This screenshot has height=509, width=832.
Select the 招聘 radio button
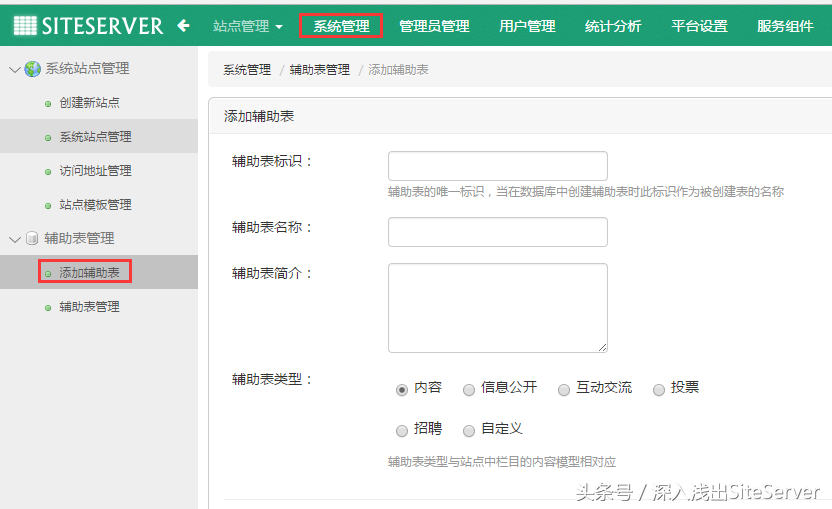click(x=402, y=430)
